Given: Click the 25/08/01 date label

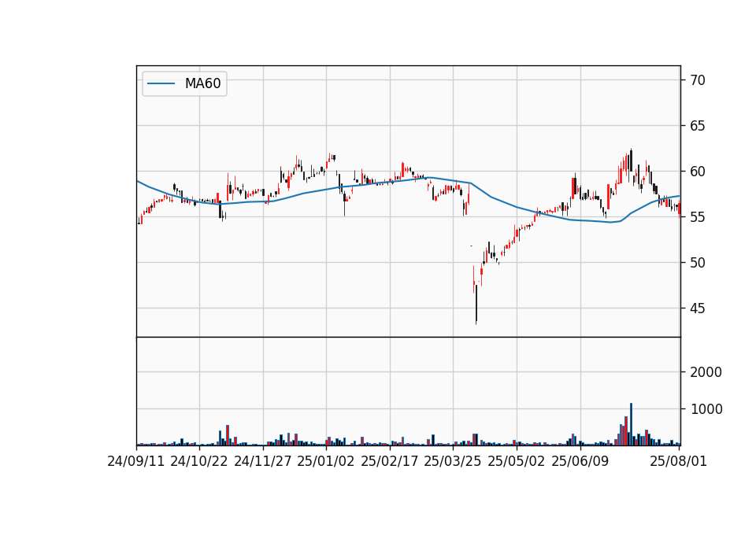Looking at the screenshot, I should (678, 461).
